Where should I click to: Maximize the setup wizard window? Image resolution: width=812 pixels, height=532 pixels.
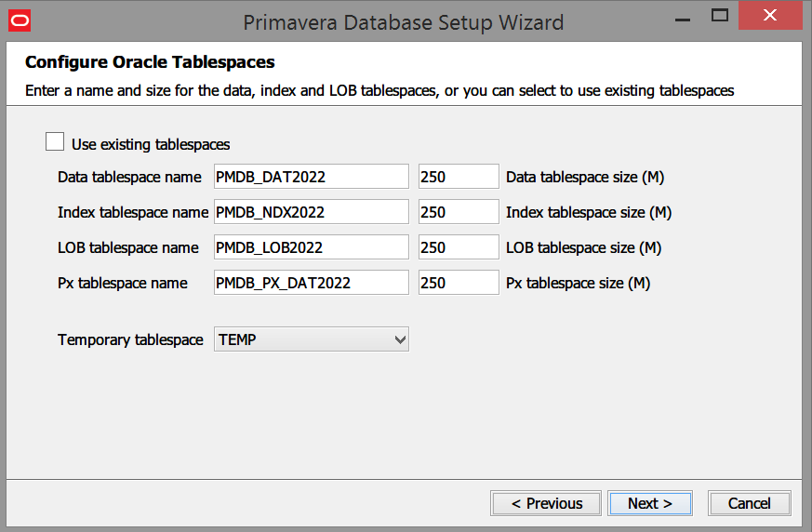point(719,16)
